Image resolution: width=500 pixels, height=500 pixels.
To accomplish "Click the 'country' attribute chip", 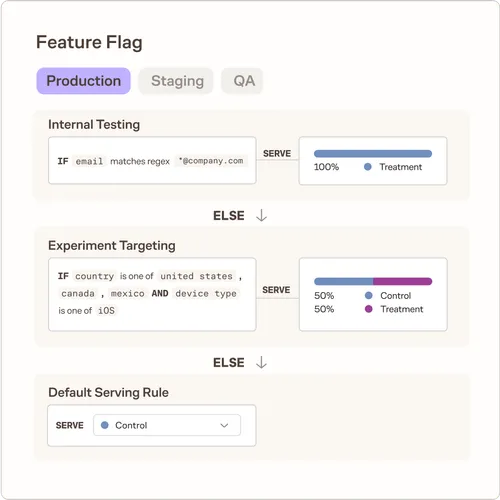I will click(95, 276).
